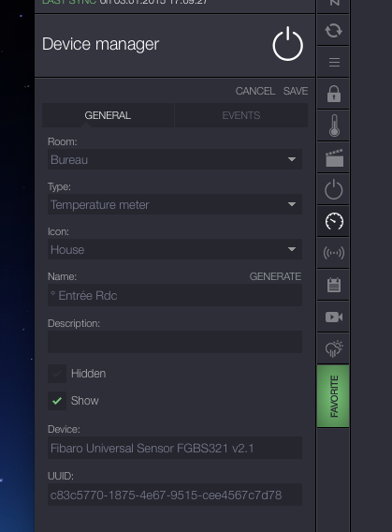Select the wireless signal sensor icon

tap(333, 253)
